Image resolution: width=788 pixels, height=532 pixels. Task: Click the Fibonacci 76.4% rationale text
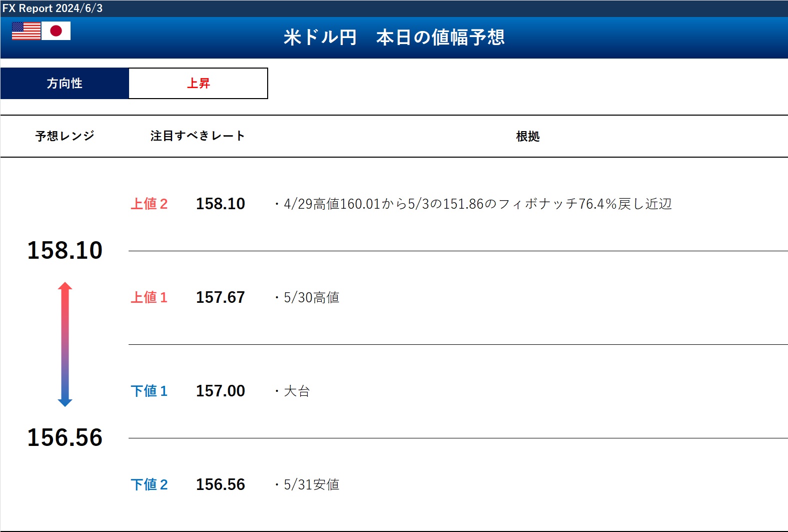point(473,204)
